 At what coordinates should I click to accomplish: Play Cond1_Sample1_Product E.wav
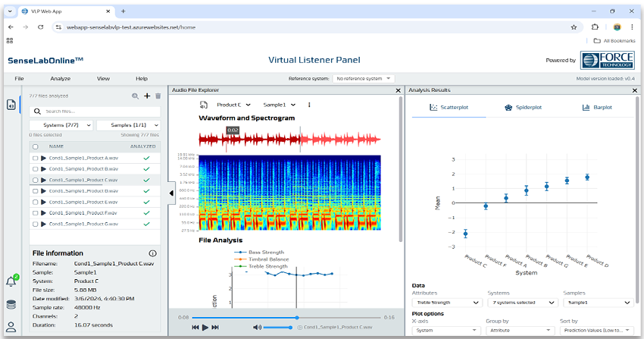click(44, 202)
